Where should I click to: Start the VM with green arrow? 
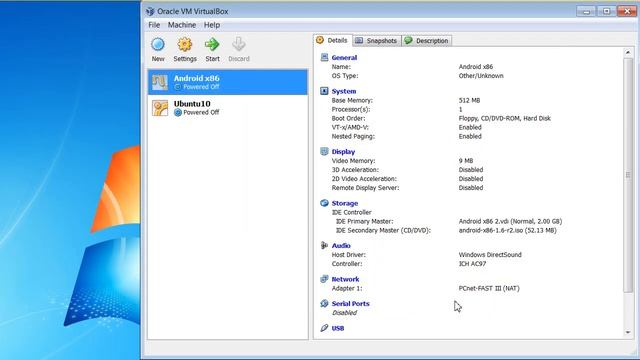(x=212, y=44)
